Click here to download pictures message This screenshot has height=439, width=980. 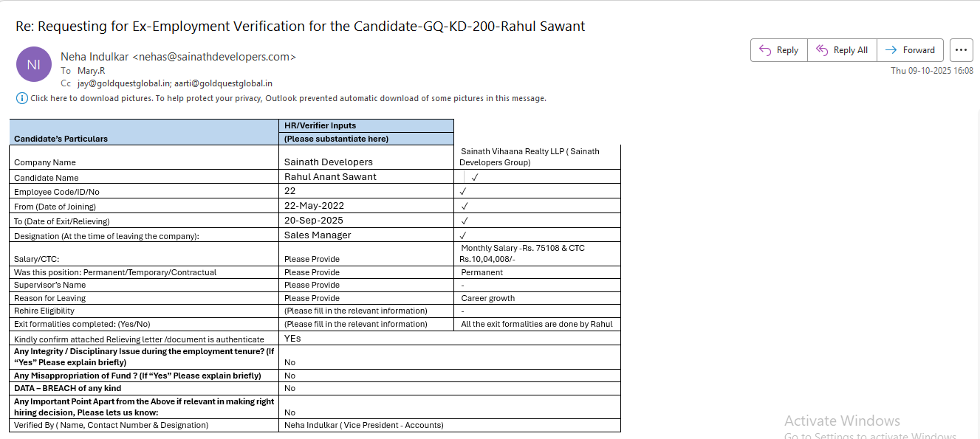[288, 98]
